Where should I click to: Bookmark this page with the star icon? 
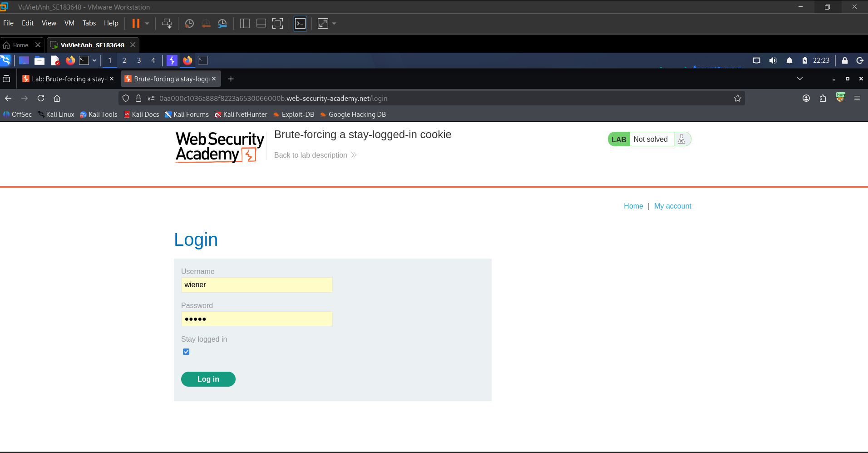738,98
